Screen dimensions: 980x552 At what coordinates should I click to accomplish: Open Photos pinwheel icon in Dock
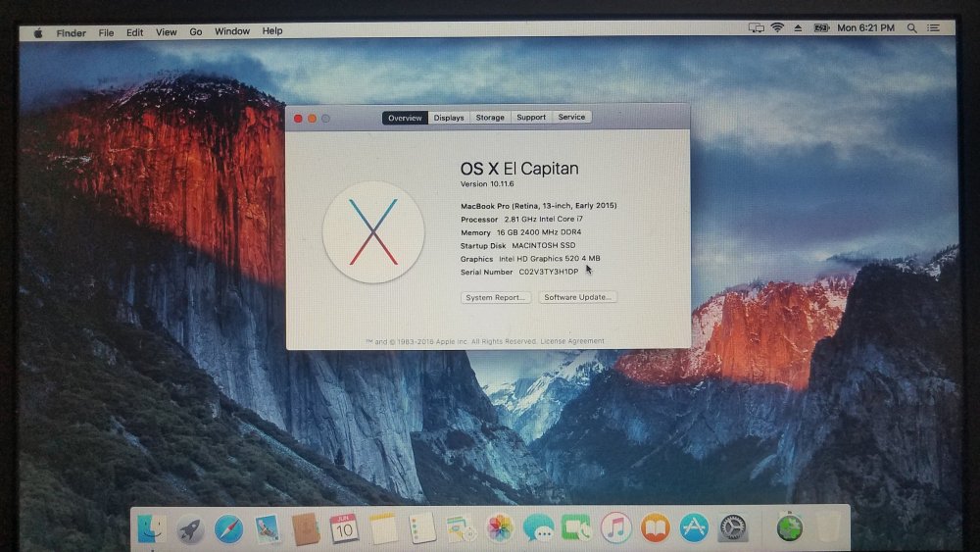pos(500,528)
